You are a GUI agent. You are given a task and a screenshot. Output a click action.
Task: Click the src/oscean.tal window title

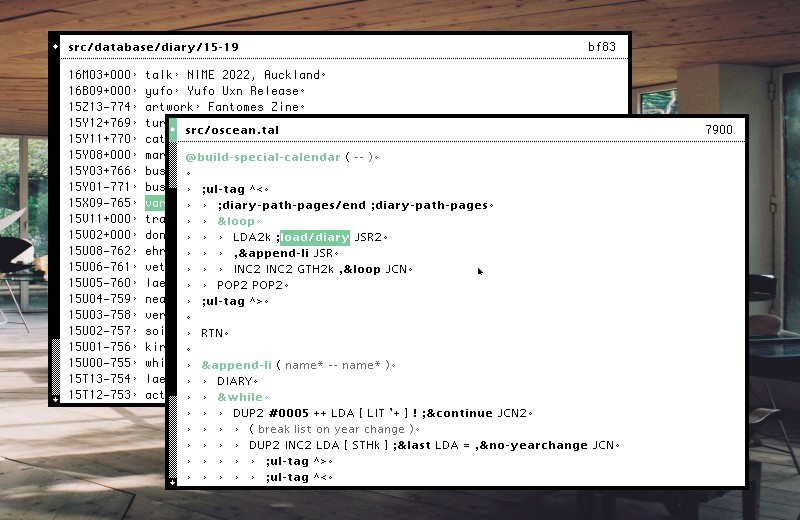coord(232,130)
